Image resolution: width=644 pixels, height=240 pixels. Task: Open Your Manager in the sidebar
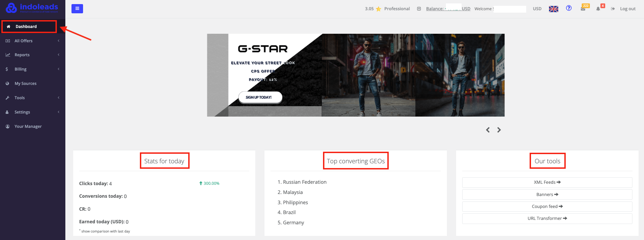pos(28,126)
